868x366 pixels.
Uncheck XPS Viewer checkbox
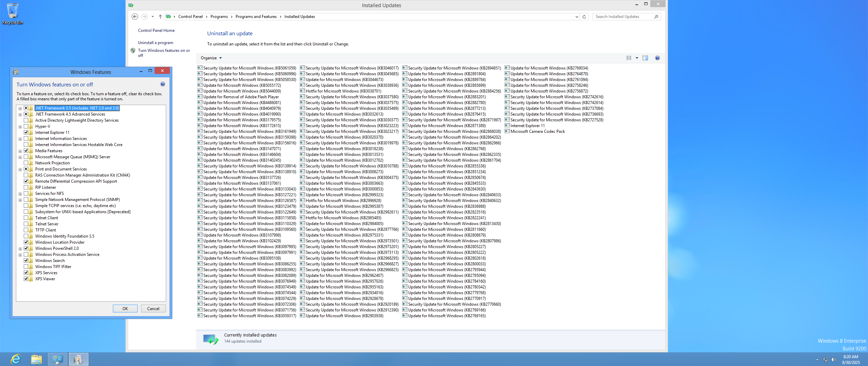[26, 279]
